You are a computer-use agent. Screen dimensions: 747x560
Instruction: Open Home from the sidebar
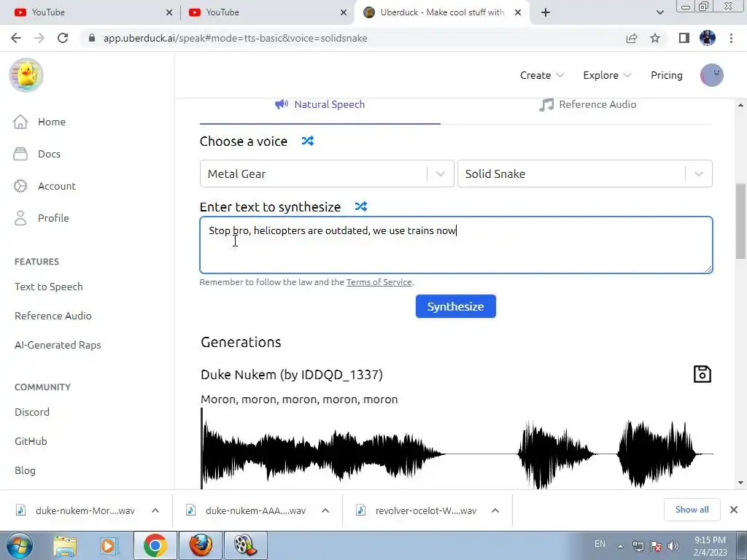39,122
